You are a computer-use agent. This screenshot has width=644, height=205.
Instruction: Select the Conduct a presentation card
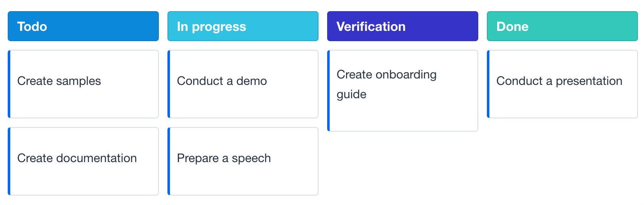pos(562,84)
